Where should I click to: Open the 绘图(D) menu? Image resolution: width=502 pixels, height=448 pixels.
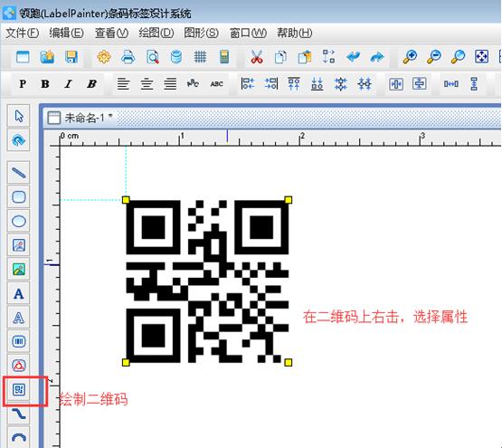coord(156,33)
